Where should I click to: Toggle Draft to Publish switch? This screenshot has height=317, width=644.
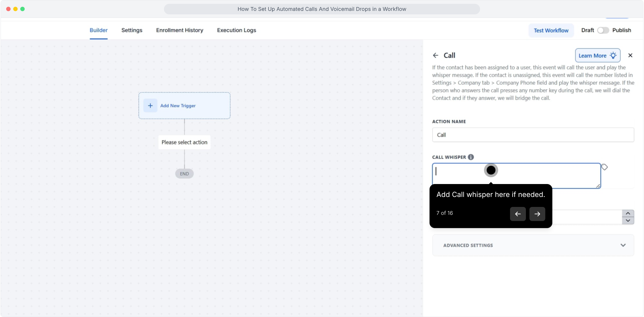click(603, 30)
